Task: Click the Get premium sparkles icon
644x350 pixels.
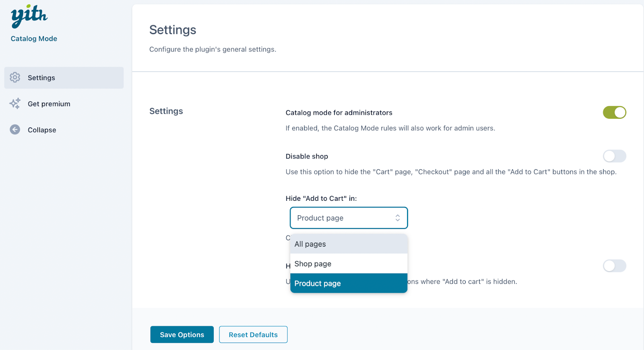Action: [x=14, y=103]
